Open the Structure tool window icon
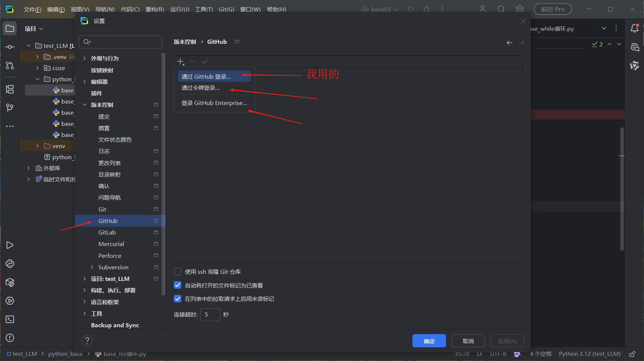Viewport: 644px width, 361px height. coord(10,89)
